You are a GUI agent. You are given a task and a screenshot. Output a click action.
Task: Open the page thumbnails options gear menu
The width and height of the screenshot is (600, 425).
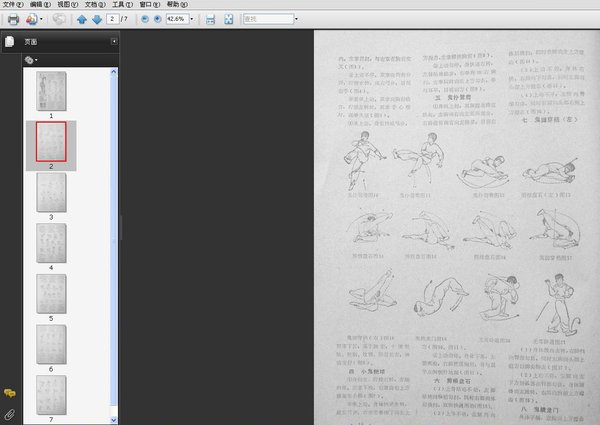(x=31, y=60)
